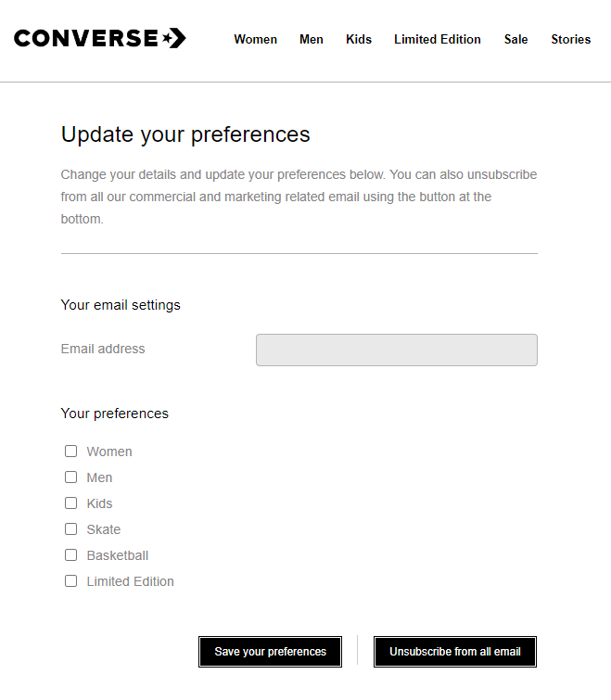The height and width of the screenshot is (700, 611).
Task: Enable the Men preference checkbox
Action: tap(70, 477)
